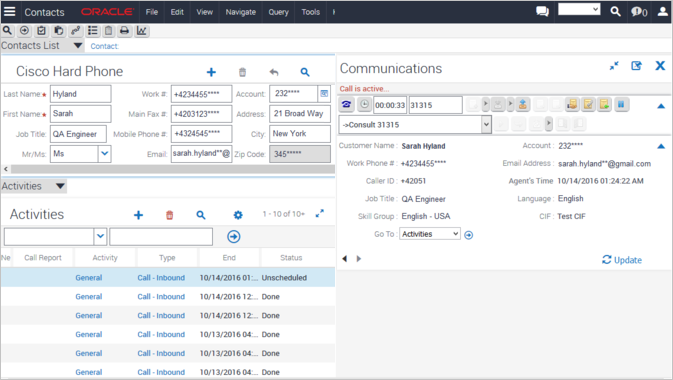Open the Navigate menu

(x=240, y=12)
